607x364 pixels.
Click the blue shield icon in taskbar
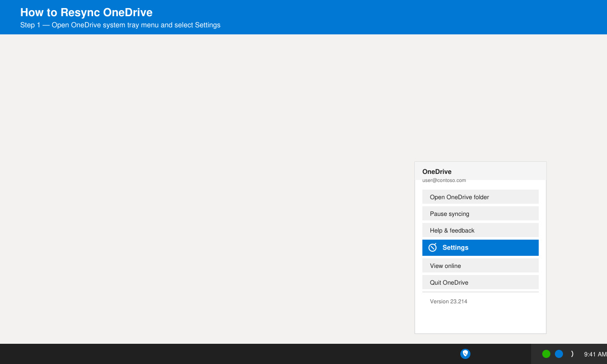[x=465, y=354]
